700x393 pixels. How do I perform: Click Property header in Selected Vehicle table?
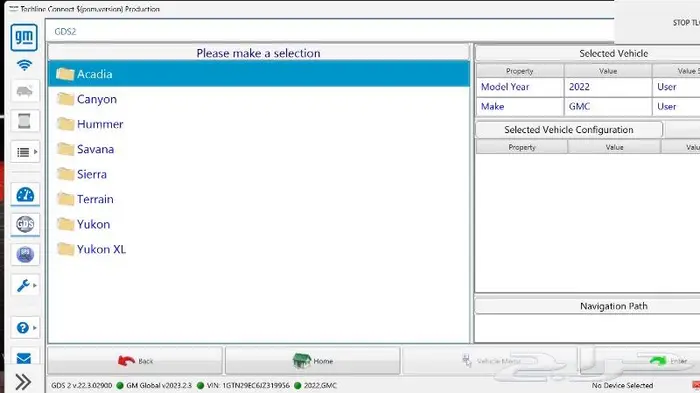pos(520,71)
